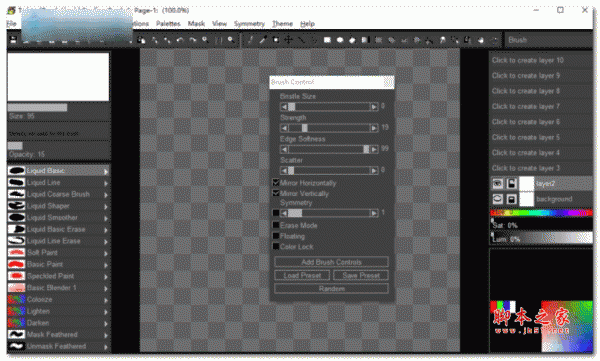Select the eyedropper color picker tool
Viewport: 600px width, 361px height.
pos(262,40)
